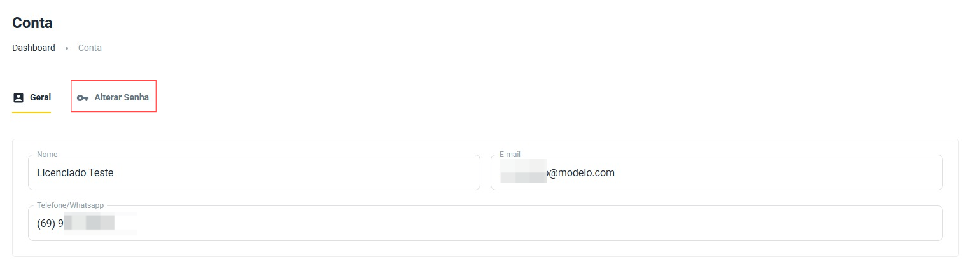Image resolution: width=980 pixels, height=276 pixels.
Task: Click the Licenciado Teste name text
Action: pos(75,172)
